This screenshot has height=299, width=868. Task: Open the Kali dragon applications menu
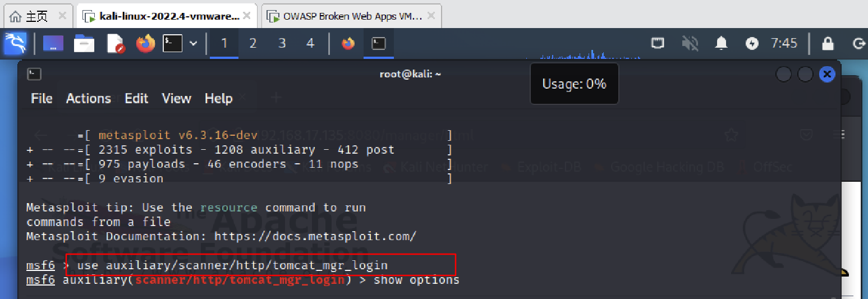15,44
